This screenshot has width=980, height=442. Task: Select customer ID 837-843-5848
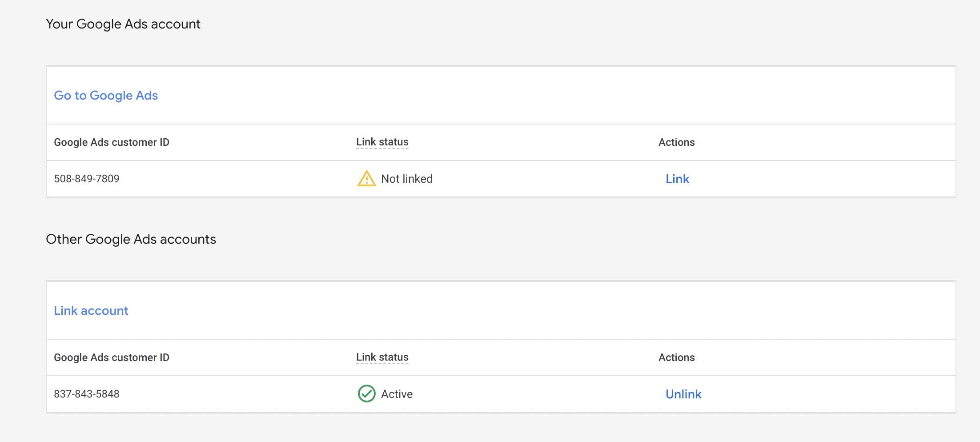coord(87,394)
